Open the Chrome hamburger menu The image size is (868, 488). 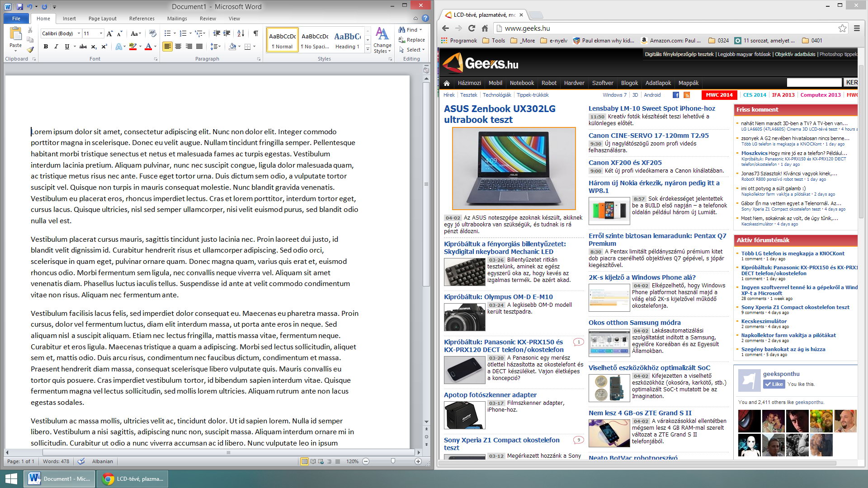pos(857,28)
